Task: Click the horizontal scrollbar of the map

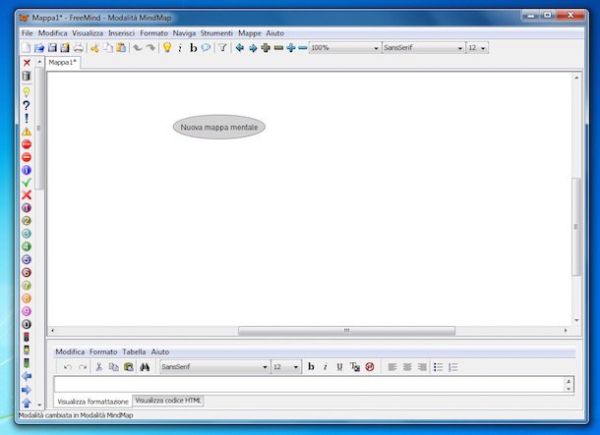Action: click(x=346, y=330)
